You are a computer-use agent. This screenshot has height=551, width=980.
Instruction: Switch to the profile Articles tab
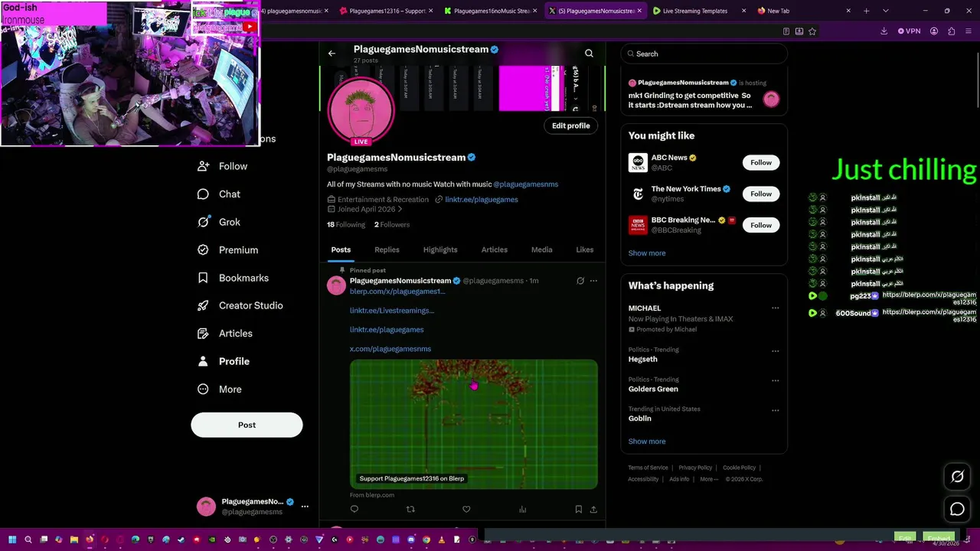(x=495, y=249)
